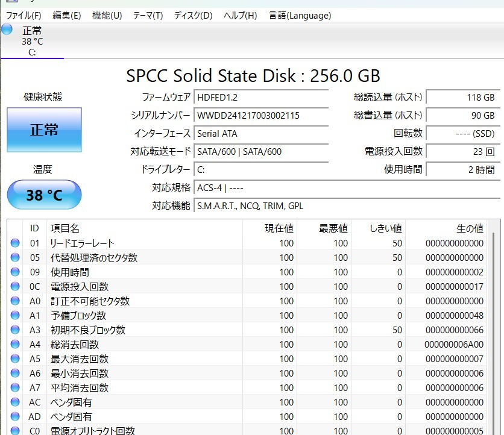Select the C: drive tab at top

pos(32,40)
